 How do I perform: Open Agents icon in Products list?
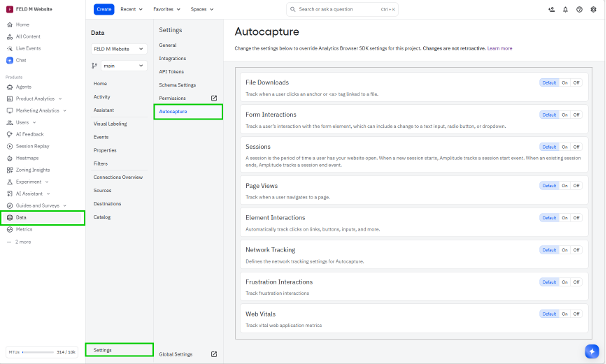tap(10, 87)
